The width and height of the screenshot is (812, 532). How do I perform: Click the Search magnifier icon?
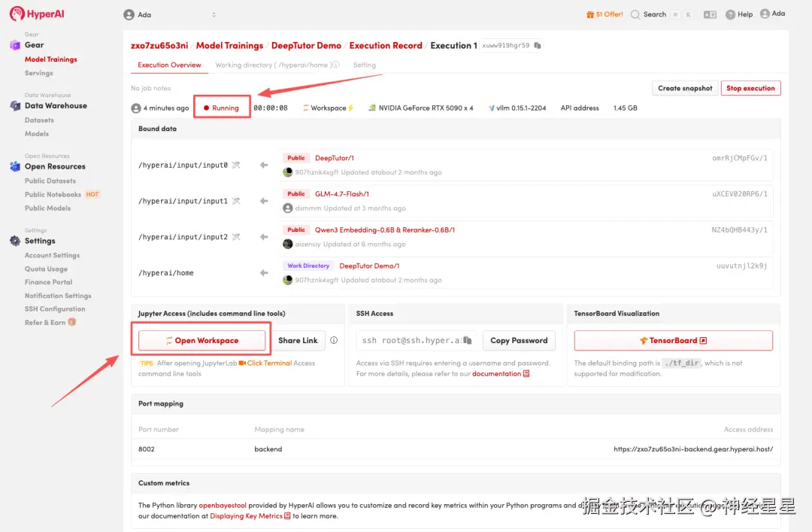(635, 14)
